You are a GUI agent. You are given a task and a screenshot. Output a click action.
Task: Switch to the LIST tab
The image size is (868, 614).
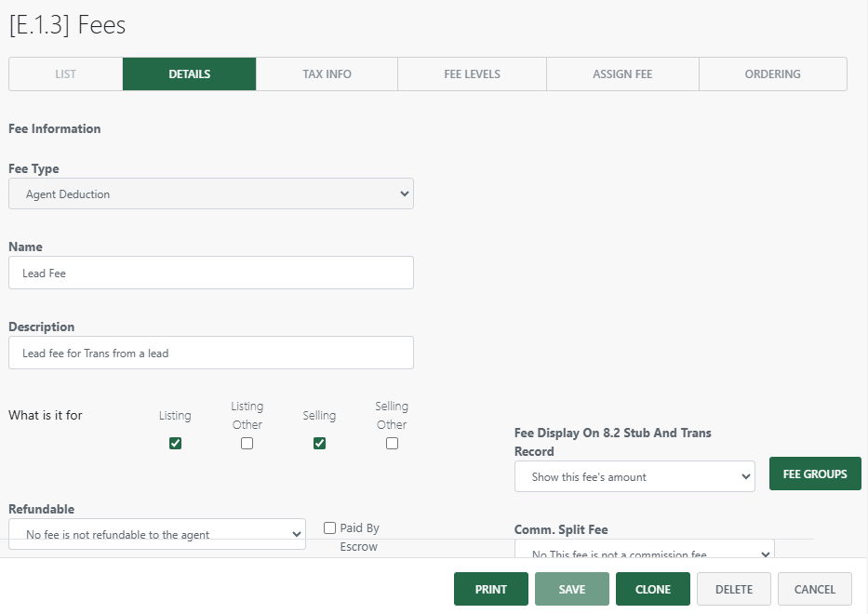pos(65,73)
